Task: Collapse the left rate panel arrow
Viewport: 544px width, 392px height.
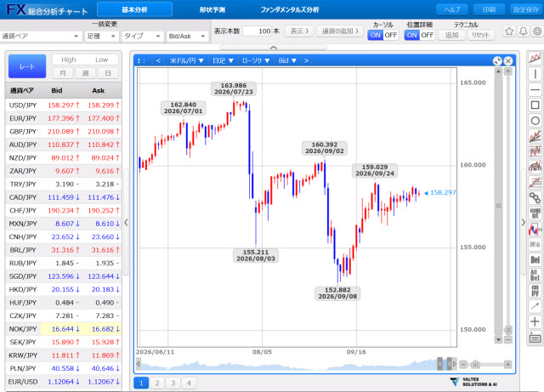Action: (126, 223)
